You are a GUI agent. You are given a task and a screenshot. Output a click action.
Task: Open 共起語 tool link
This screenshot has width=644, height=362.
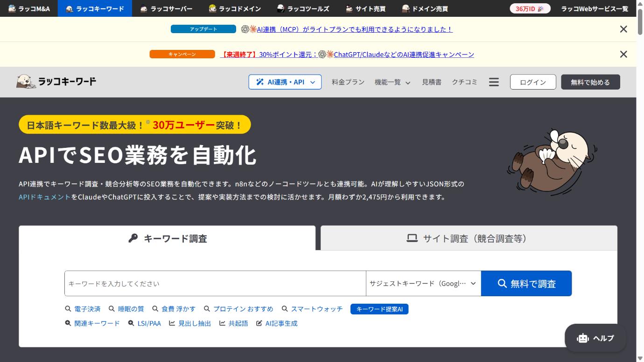coord(234,323)
